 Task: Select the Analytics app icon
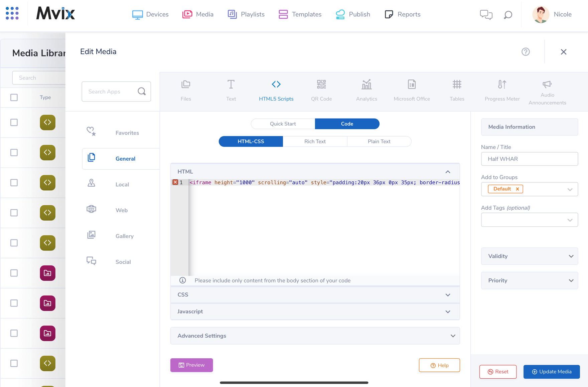click(366, 84)
